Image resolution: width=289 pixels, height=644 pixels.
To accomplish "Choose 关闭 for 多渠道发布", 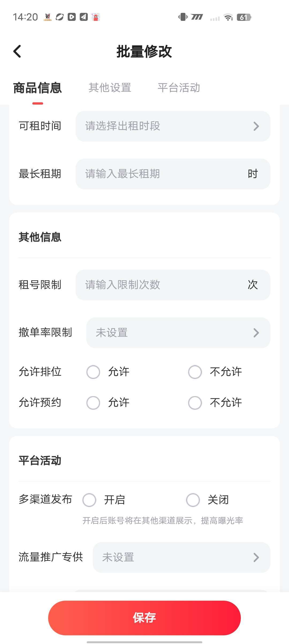I will coord(193,500).
